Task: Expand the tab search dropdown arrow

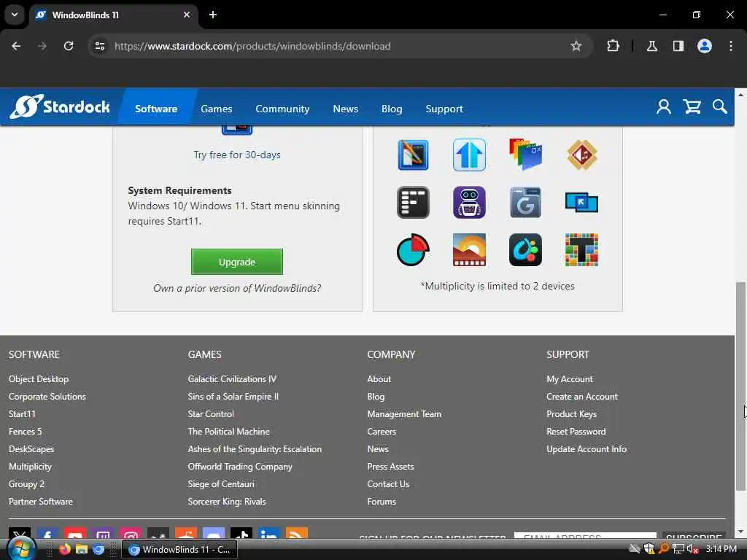Action: point(15,15)
